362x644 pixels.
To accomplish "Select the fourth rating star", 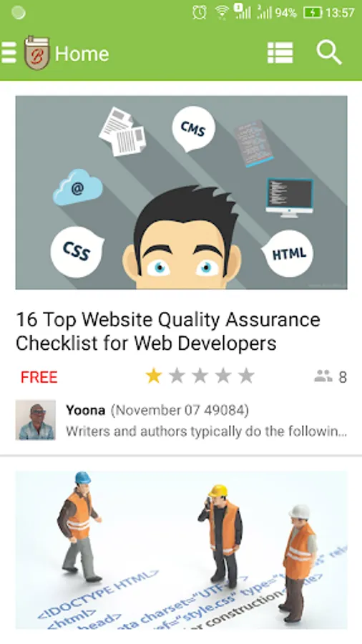I will pos(223,376).
